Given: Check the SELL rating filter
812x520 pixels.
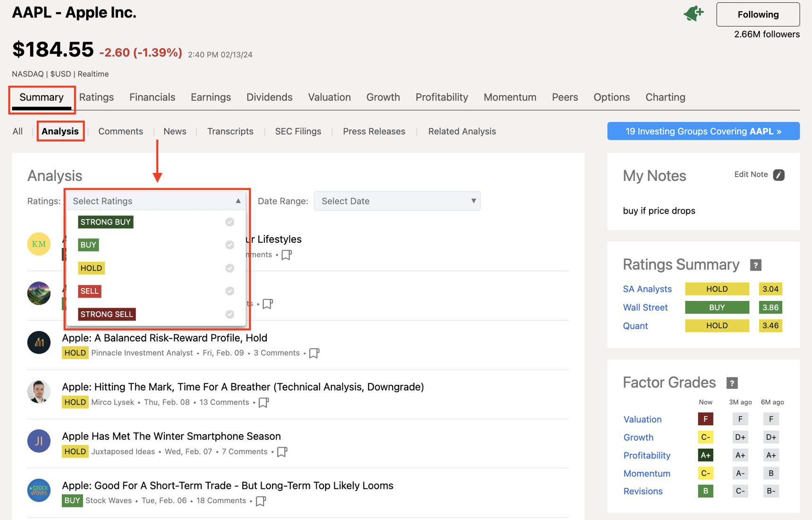Looking at the screenshot, I should (x=230, y=291).
